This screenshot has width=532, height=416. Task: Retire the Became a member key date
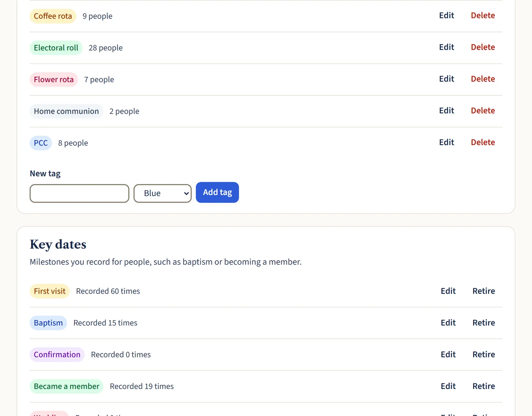[484, 386]
